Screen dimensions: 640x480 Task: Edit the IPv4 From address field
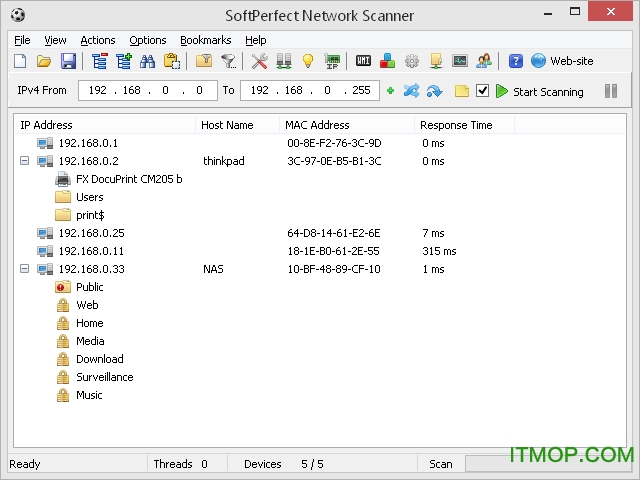(x=148, y=90)
